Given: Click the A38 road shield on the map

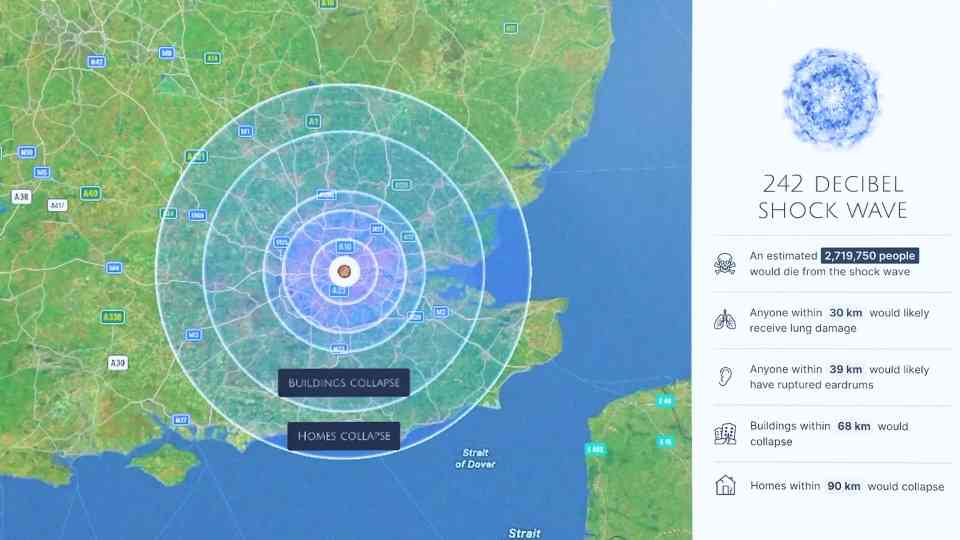Looking at the screenshot, I should pos(21,197).
